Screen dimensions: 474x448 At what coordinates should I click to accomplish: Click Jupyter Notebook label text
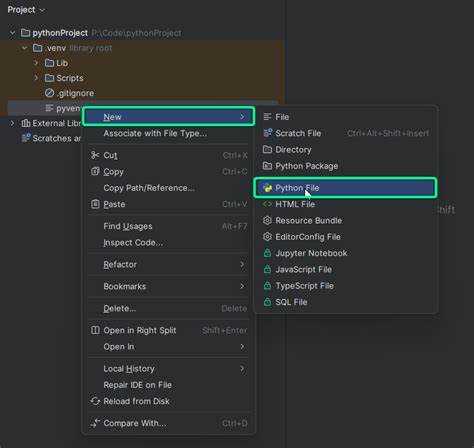click(311, 253)
